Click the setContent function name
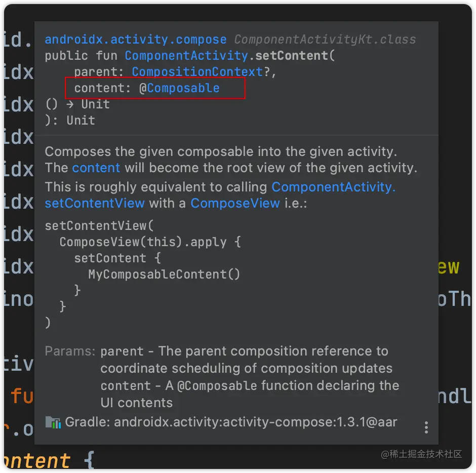The height and width of the screenshot is (473, 476). 292,56
